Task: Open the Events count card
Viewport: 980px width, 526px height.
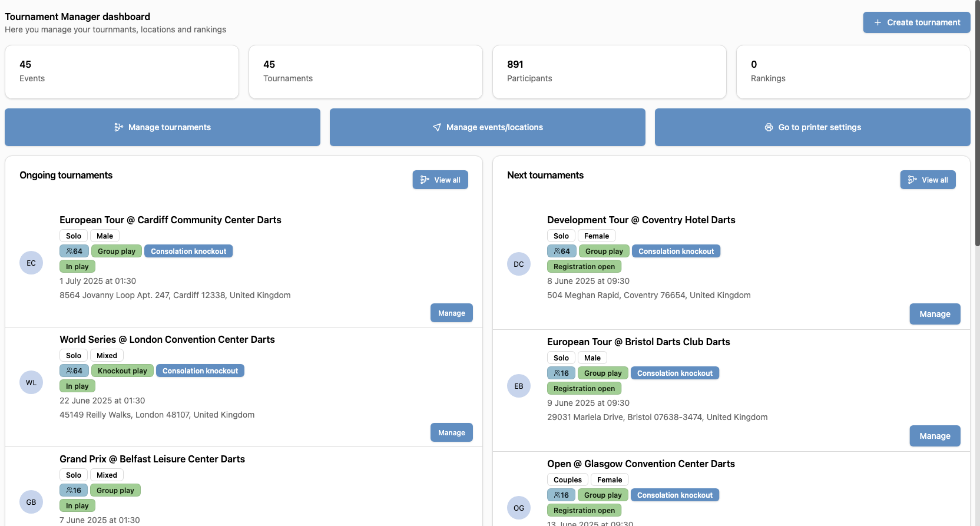Action: click(122, 72)
